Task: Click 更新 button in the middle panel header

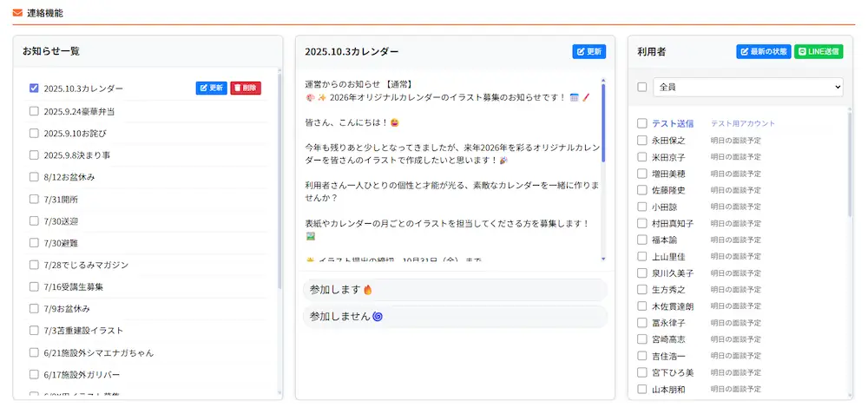Action: click(x=589, y=51)
